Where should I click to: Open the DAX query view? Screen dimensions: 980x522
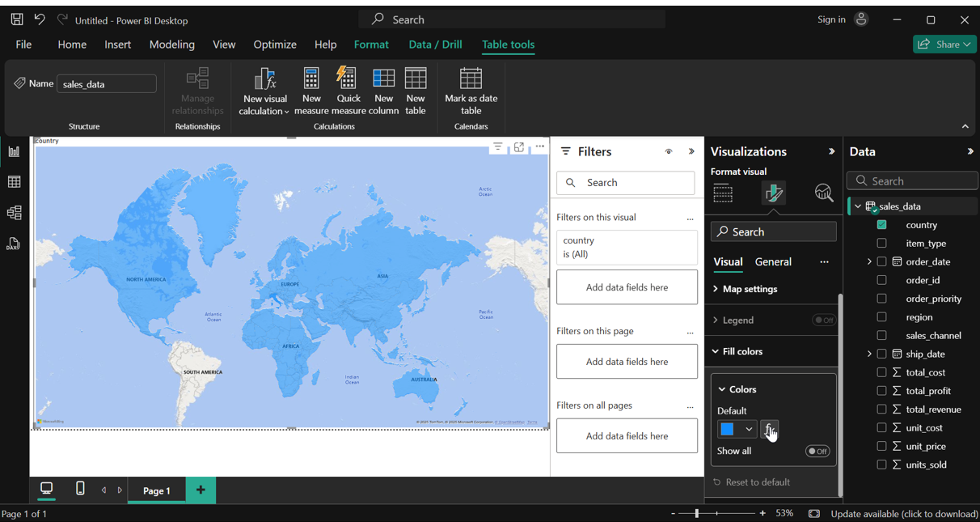click(14, 243)
